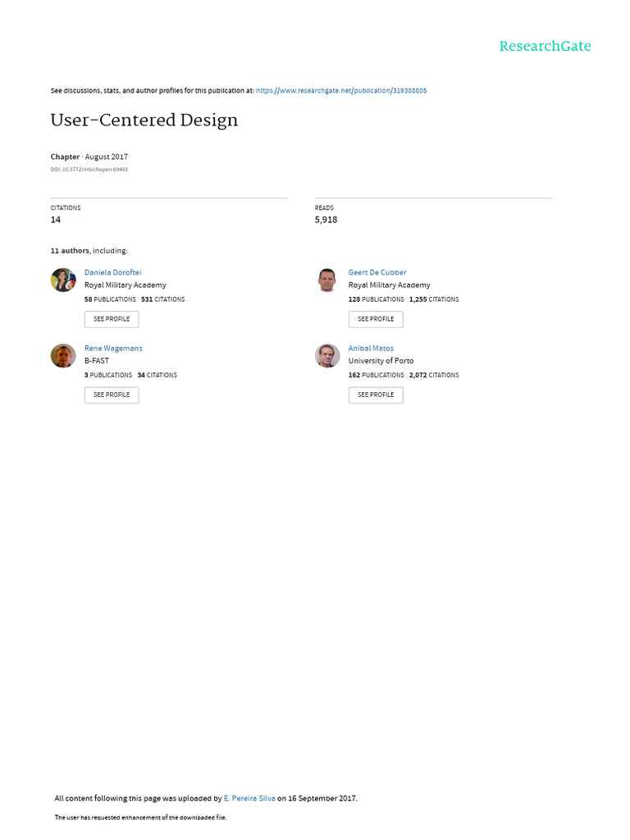Screen dimensions: 630x840
Task: Open the researchgate.net publication URL link
Action: tap(341, 90)
